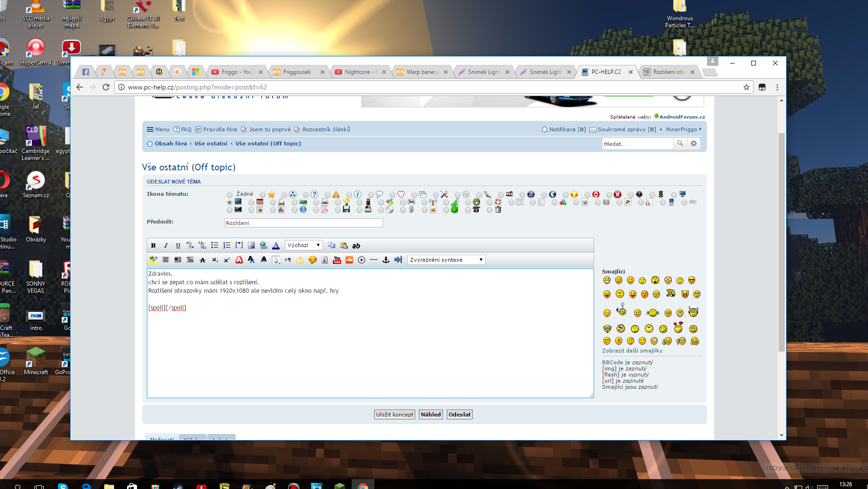Click the SoundCloud embed icon

pos(349,260)
